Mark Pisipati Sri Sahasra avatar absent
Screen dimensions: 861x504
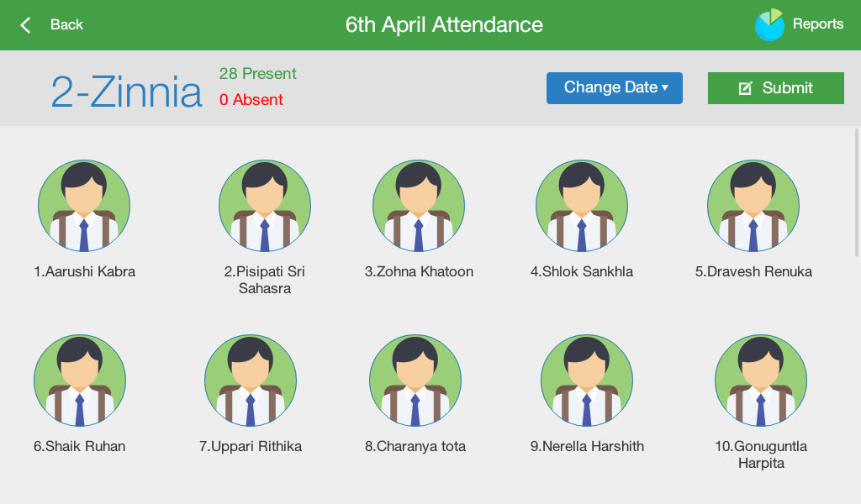click(265, 207)
